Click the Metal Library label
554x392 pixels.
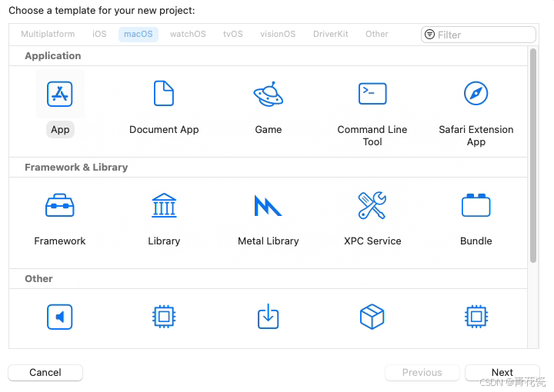[x=269, y=241]
